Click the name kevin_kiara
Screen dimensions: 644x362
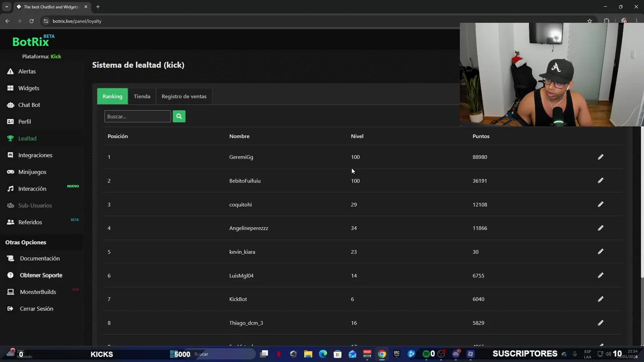[x=242, y=252]
